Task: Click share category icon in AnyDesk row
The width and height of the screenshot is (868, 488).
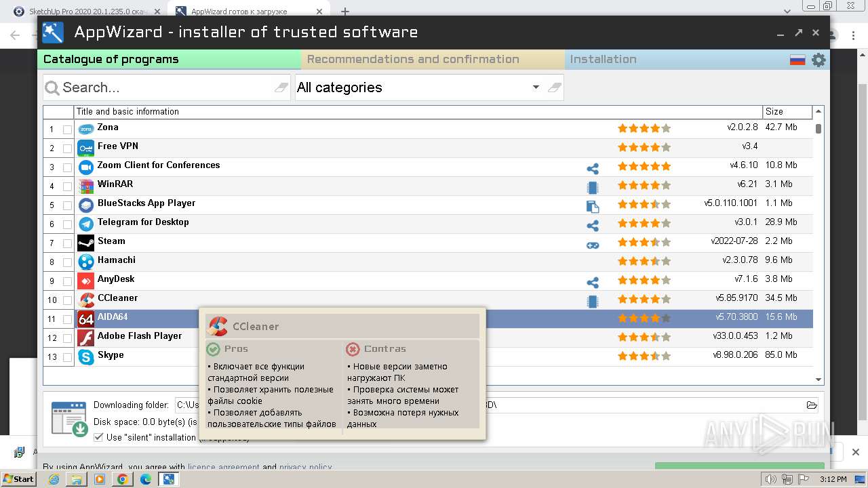Action: [593, 283]
